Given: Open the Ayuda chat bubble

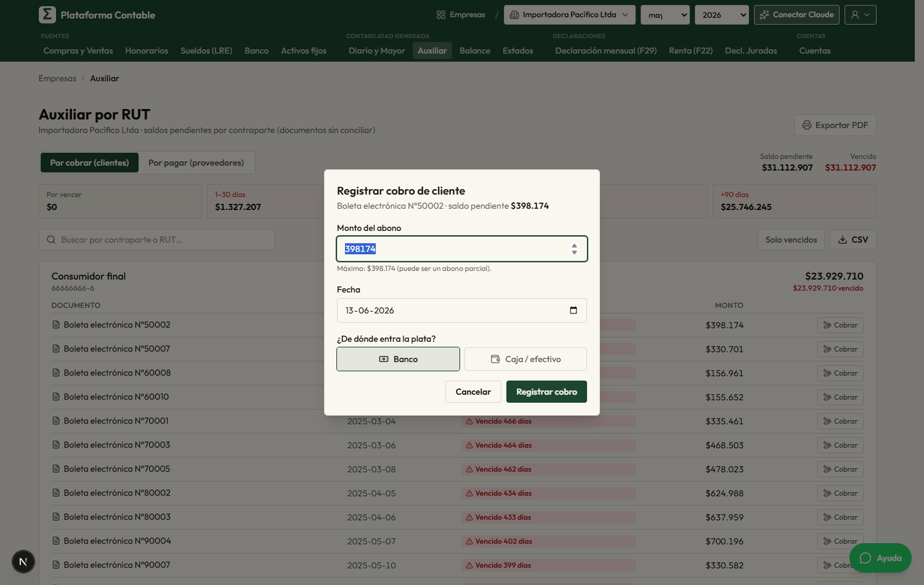Looking at the screenshot, I should (880, 558).
